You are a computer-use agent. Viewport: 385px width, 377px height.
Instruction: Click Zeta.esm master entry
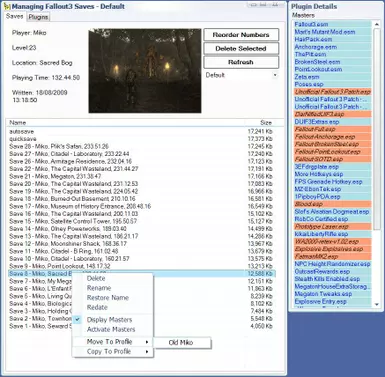pos(332,77)
